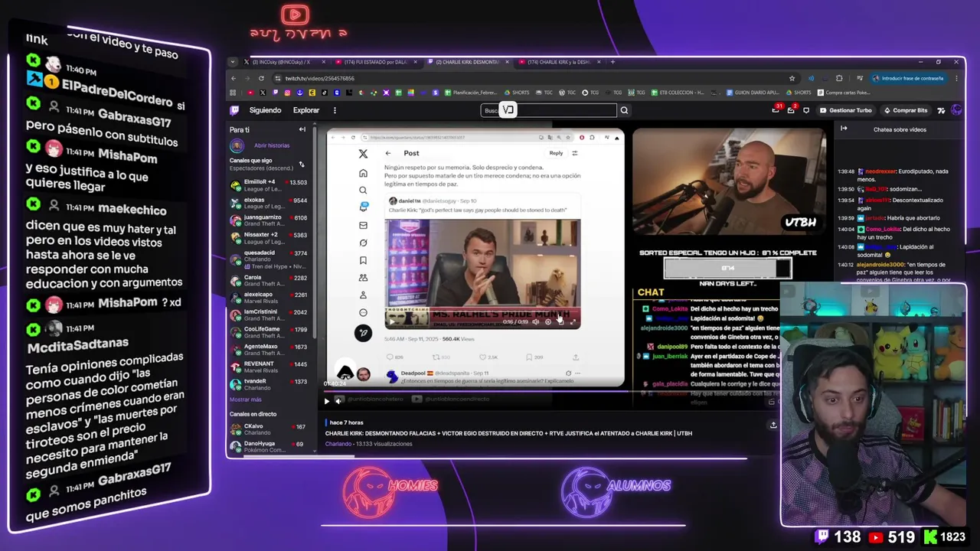Click Reply button in embedded X post
980x551 pixels.
click(x=556, y=153)
